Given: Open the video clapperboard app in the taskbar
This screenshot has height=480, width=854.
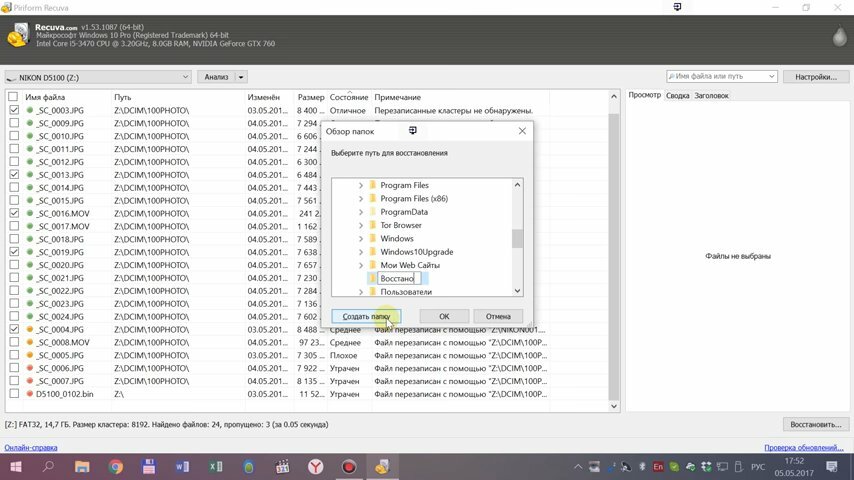Looking at the screenshot, I should (x=282, y=467).
